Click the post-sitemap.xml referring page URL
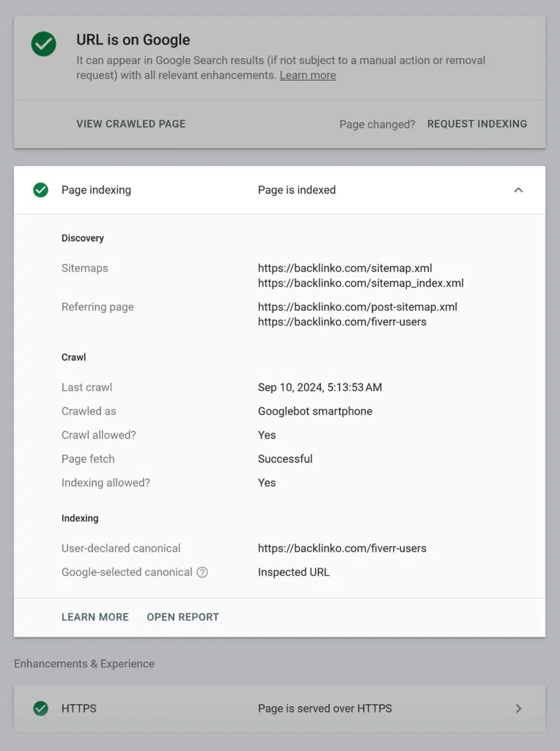This screenshot has height=751, width=560. pos(357,307)
